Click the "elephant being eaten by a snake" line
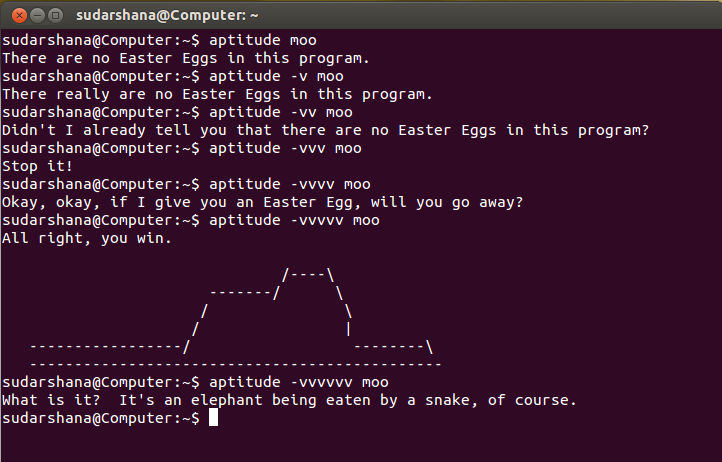 [x=290, y=400]
